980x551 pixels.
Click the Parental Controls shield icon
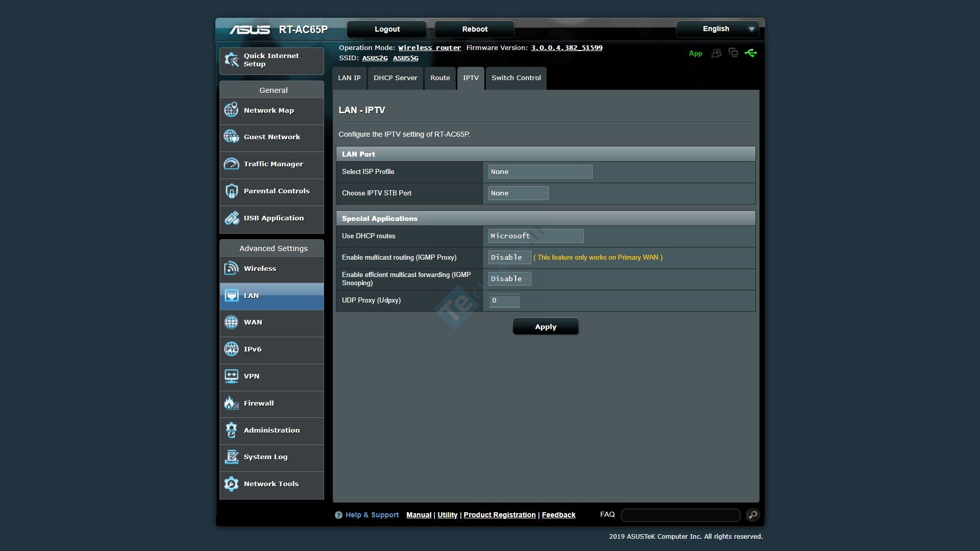tap(231, 191)
